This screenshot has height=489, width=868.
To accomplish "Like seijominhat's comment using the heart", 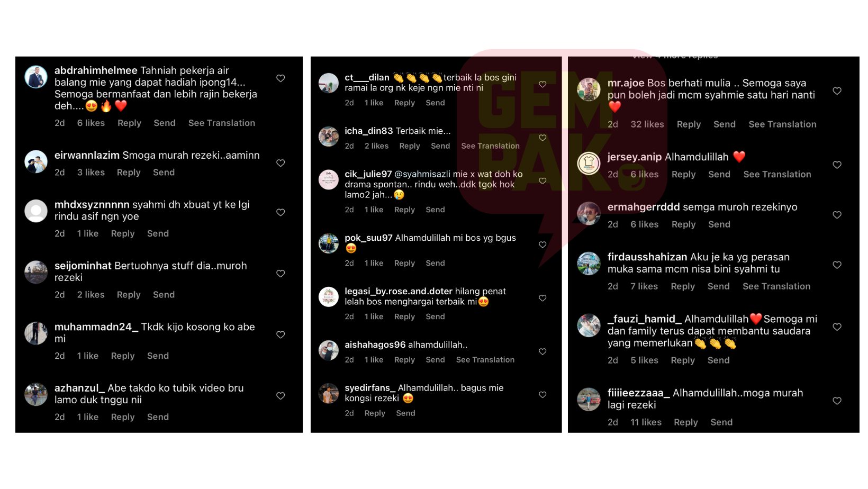I will tap(281, 274).
